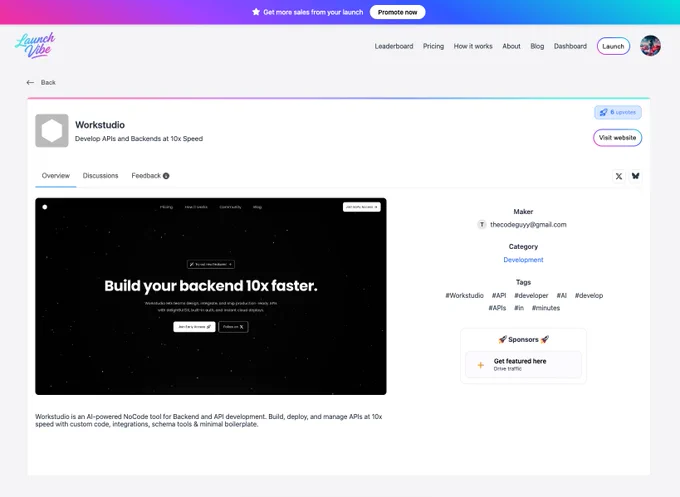The image size is (680, 497).
Task: Click the Launch button
Action: click(613, 46)
